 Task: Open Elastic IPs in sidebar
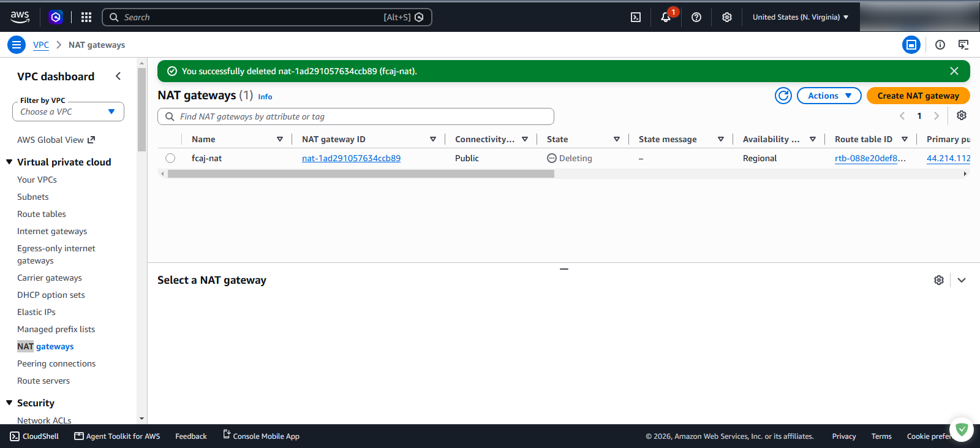point(36,312)
